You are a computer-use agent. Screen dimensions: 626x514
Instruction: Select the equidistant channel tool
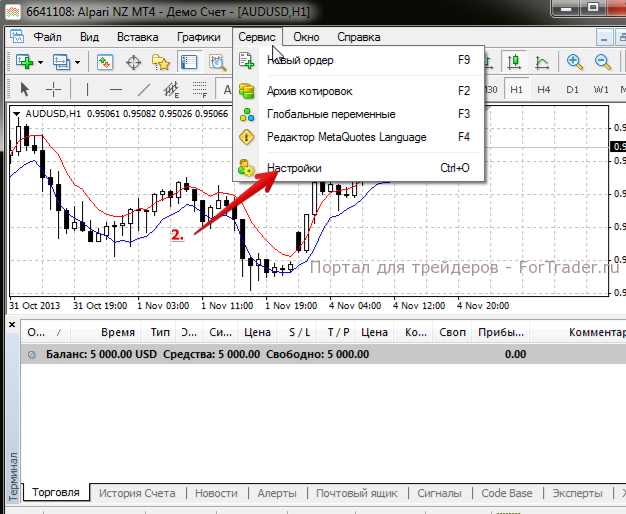[172, 89]
